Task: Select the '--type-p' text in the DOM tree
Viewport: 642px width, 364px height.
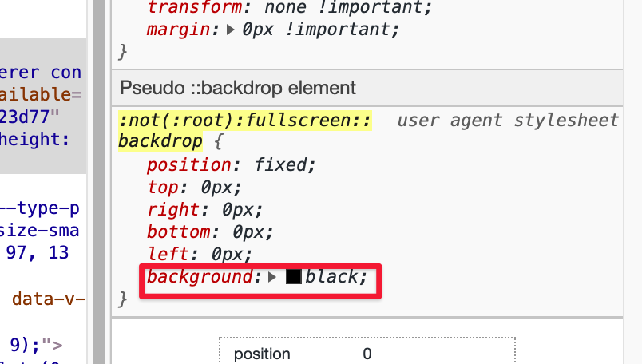Action: [x=40, y=208]
